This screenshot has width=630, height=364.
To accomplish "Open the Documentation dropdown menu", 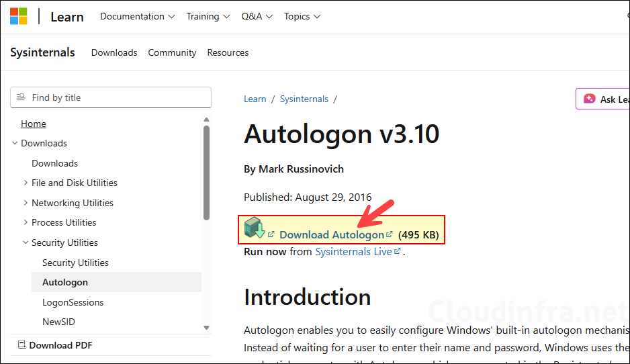I will click(137, 16).
